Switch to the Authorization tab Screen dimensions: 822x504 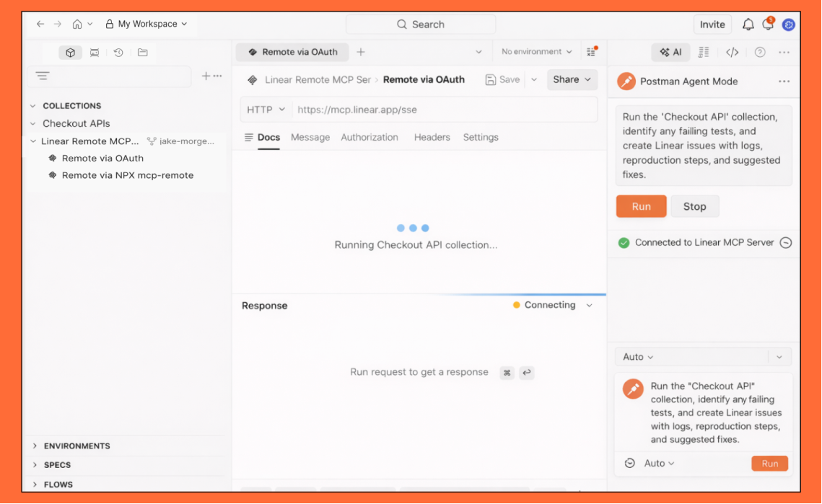click(x=370, y=137)
